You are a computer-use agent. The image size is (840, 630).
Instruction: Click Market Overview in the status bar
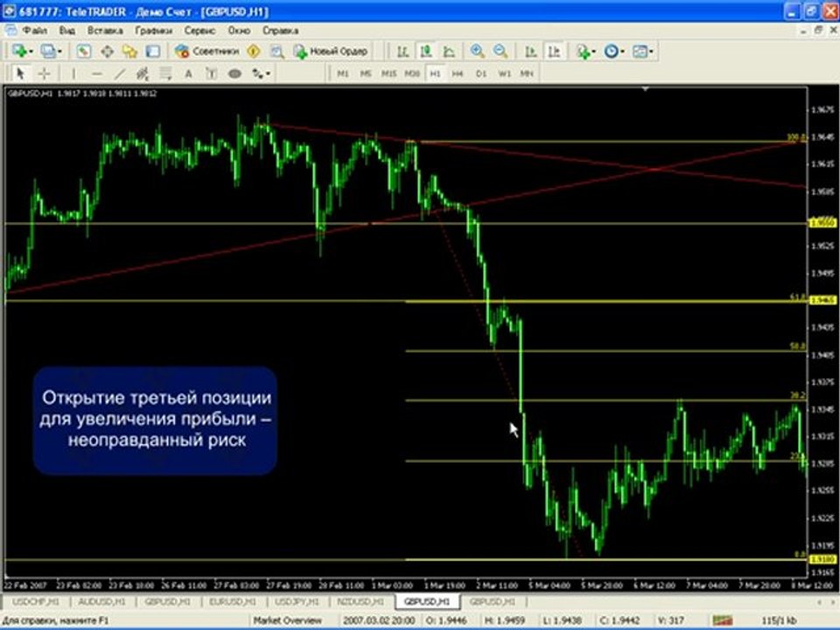[x=288, y=620]
